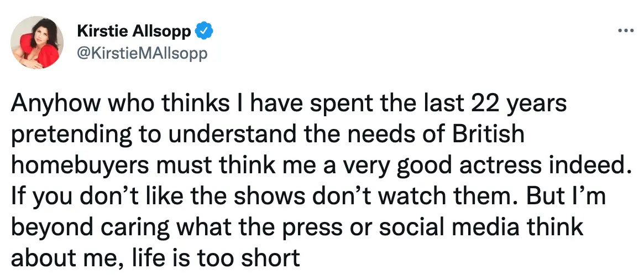Screen dimensions: 644x279
Task: Click the blue verified badge
Action: point(205,32)
